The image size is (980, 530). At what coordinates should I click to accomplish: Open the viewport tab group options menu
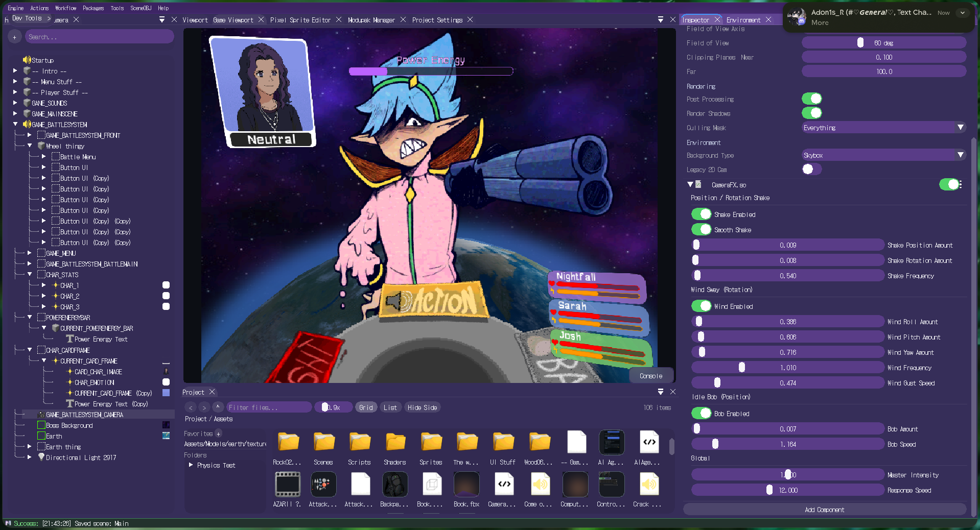(x=661, y=19)
